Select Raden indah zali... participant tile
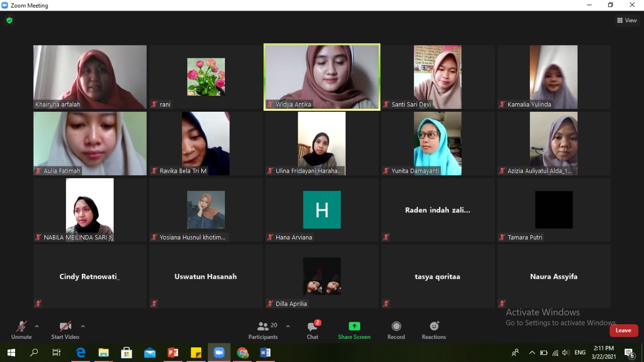 click(438, 210)
